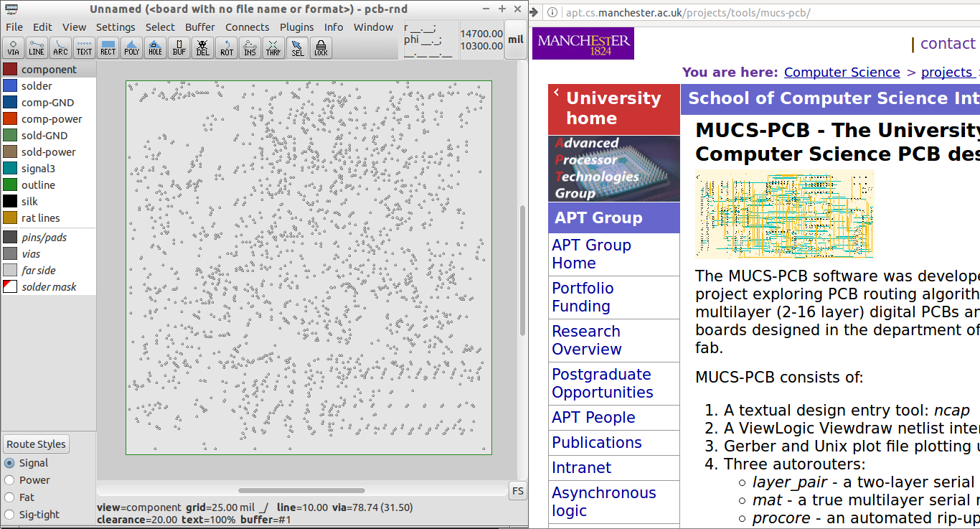Select the VIA tool in pcb-rnd toolbar

pos(14,48)
